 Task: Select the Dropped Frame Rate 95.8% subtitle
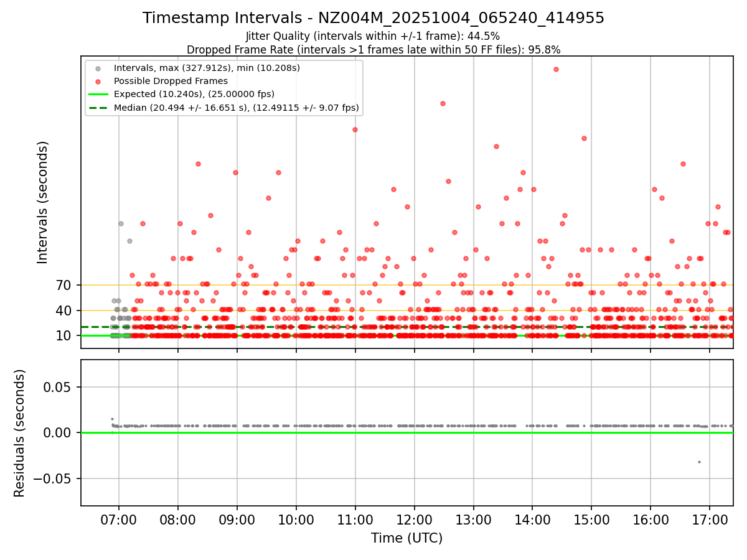tap(374, 50)
